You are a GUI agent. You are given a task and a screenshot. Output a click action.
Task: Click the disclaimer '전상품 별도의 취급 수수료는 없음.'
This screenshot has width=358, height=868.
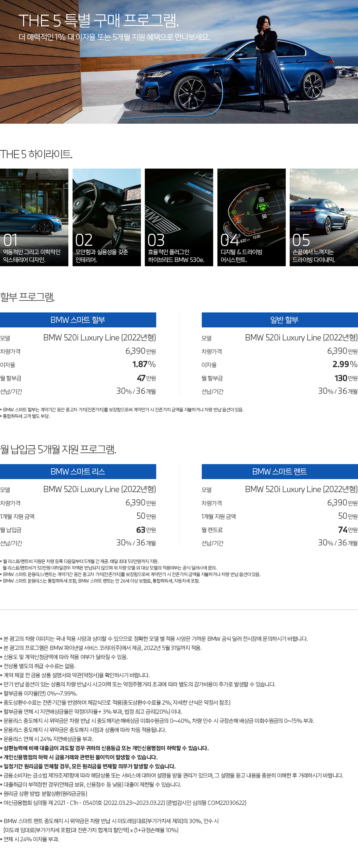(38, 666)
